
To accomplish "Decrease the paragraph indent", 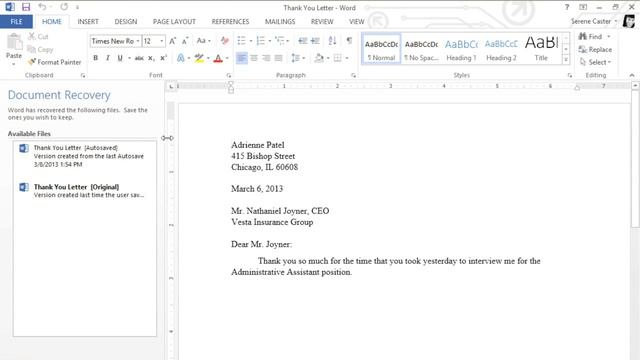I will pos(302,40).
